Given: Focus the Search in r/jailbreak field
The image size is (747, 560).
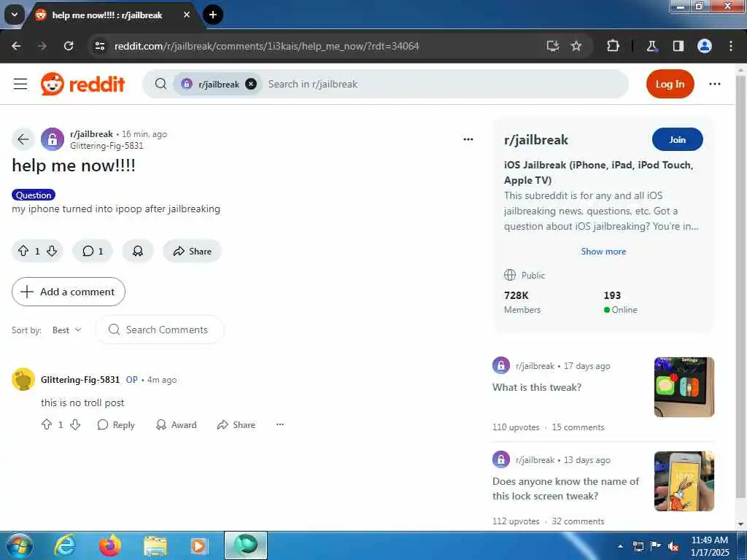Looking at the screenshot, I should (x=443, y=85).
